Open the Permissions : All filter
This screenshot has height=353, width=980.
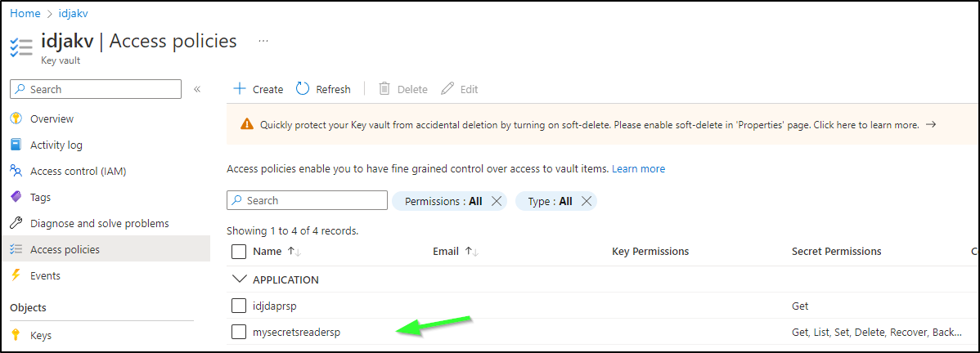449,201
